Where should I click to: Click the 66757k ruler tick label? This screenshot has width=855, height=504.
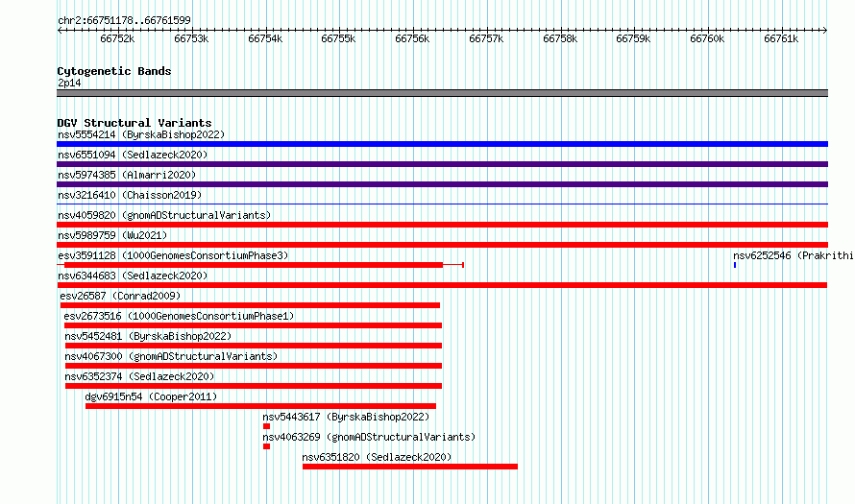click(486, 39)
